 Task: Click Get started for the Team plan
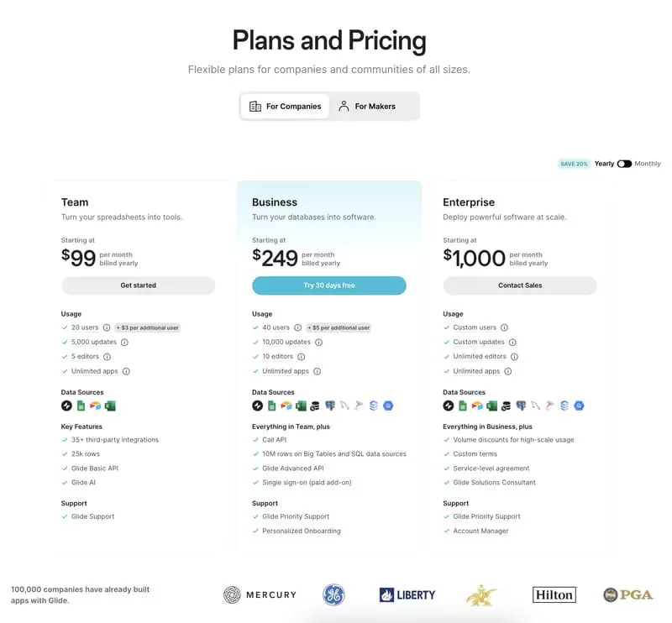click(138, 285)
